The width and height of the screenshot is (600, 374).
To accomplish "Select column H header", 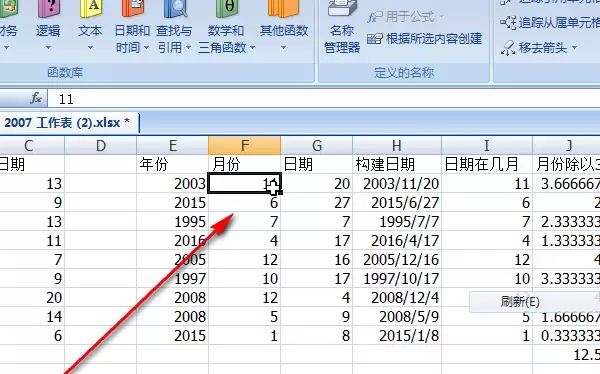I will click(x=397, y=145).
